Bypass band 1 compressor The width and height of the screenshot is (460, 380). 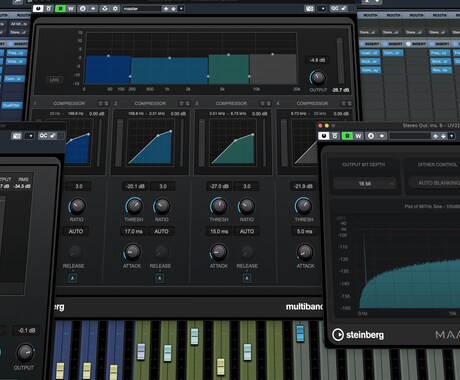click(x=100, y=103)
